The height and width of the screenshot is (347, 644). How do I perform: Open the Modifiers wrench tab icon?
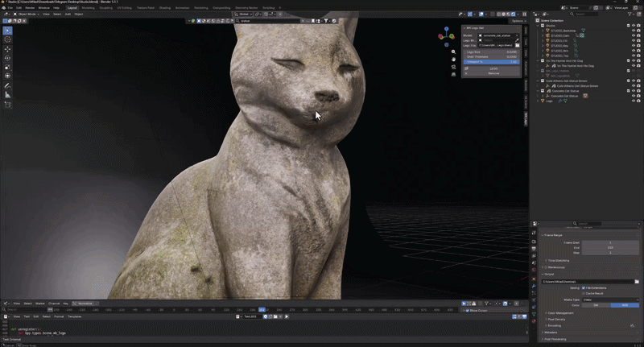[534, 286]
